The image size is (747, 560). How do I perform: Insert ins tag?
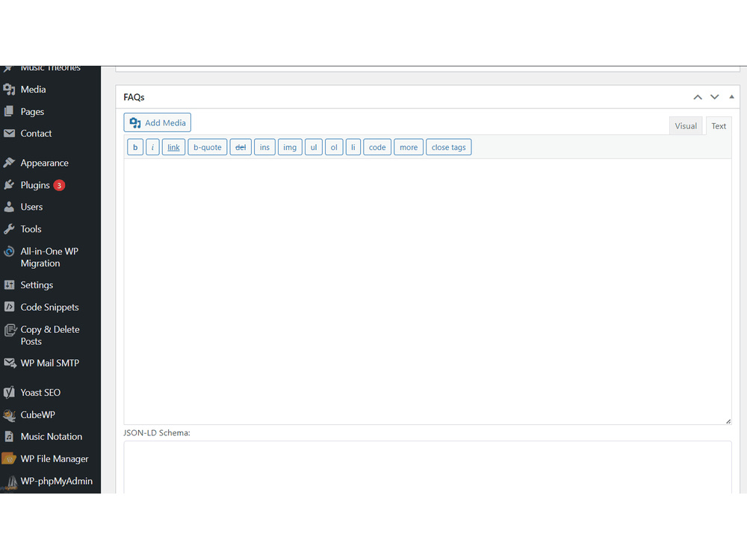click(x=264, y=147)
